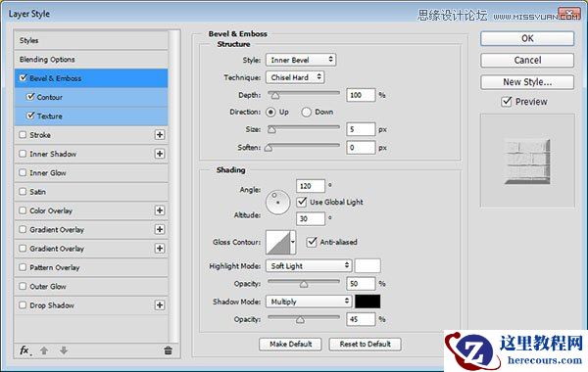Click the move effect up arrow
Screen dimensions: 588x372
pos(44,350)
